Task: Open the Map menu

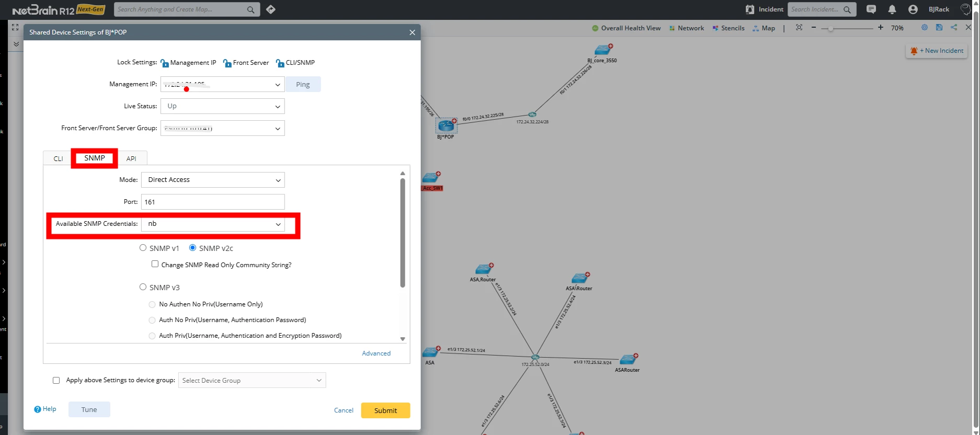Action: (x=764, y=28)
